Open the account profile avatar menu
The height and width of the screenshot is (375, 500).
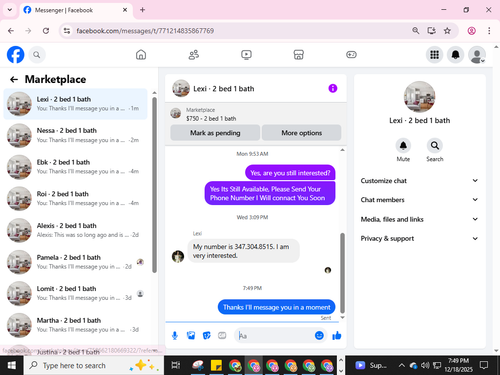tap(477, 55)
